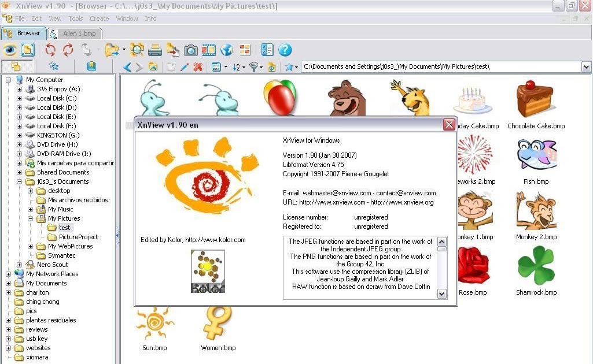The image size is (593, 364).
Task: Close the XnView v1.90 en about dialog
Action: tap(449, 125)
